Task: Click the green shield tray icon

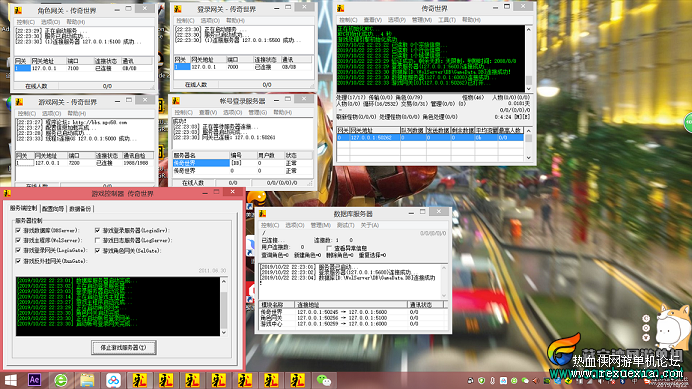Action: tap(481, 381)
